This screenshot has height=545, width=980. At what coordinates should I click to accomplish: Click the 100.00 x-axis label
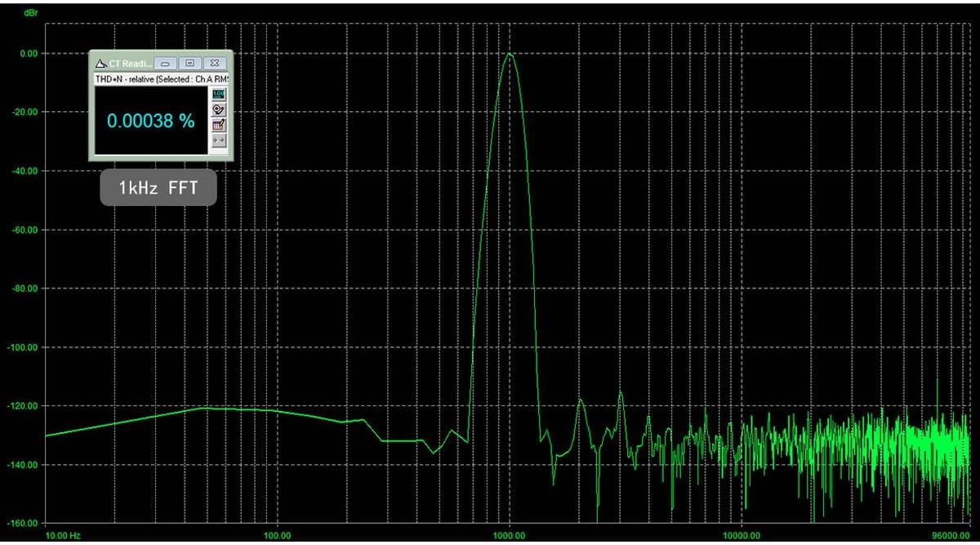[278, 536]
